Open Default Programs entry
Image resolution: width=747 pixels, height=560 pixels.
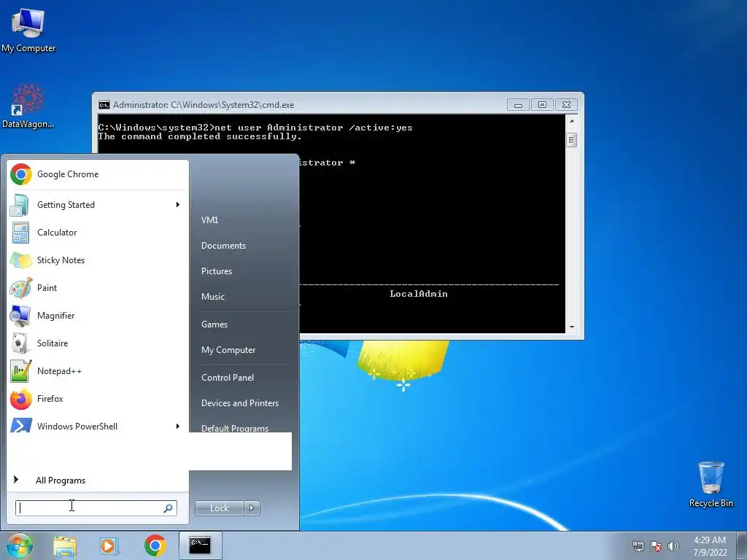(x=235, y=427)
